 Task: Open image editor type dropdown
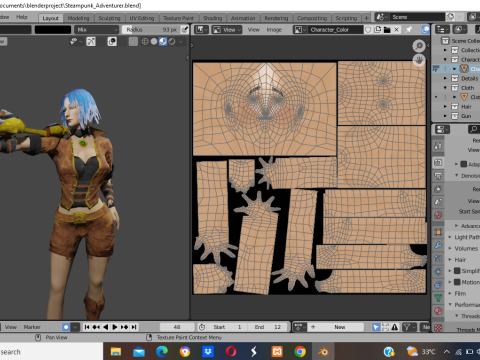(x=201, y=30)
